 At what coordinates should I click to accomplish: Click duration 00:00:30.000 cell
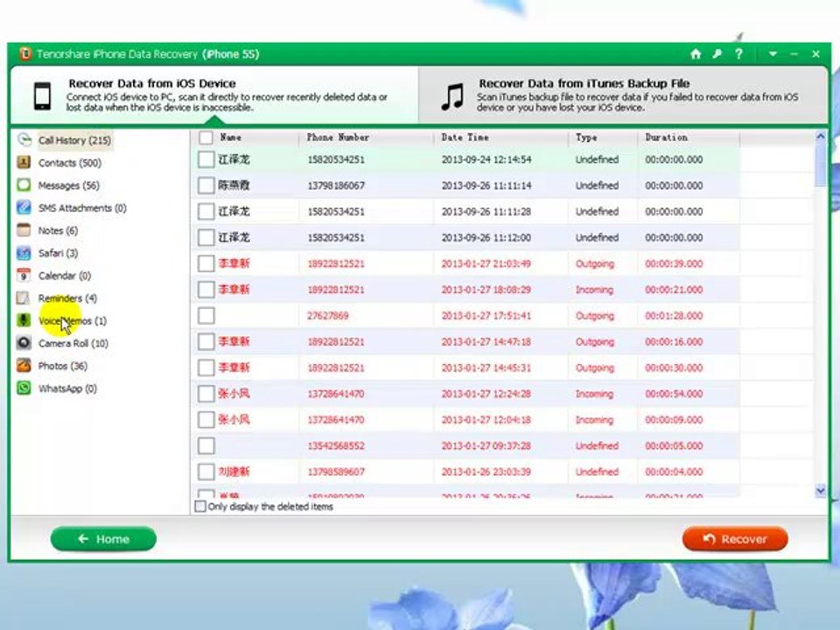674,368
